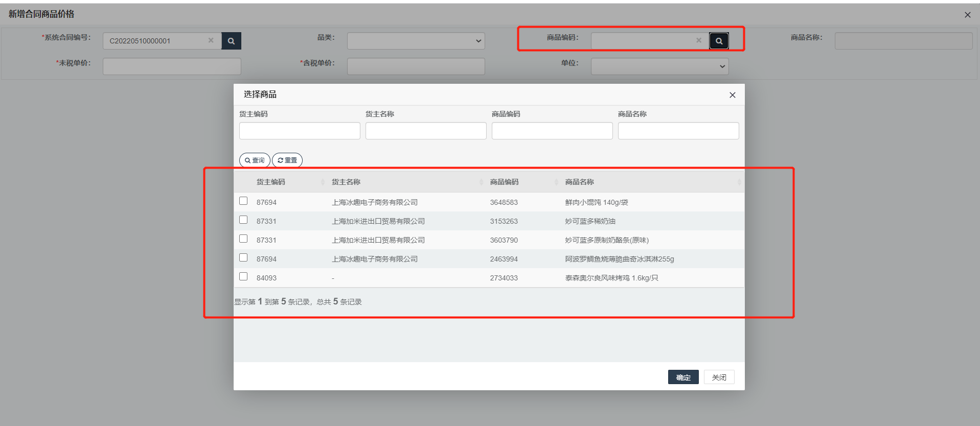Image resolution: width=980 pixels, height=426 pixels.
Task: Click the search icon next to 系统合同编号
Action: pos(231,41)
